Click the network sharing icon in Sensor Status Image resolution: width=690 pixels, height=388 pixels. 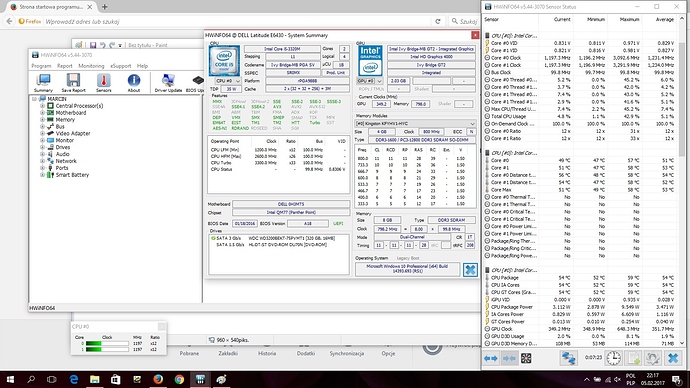568,358
